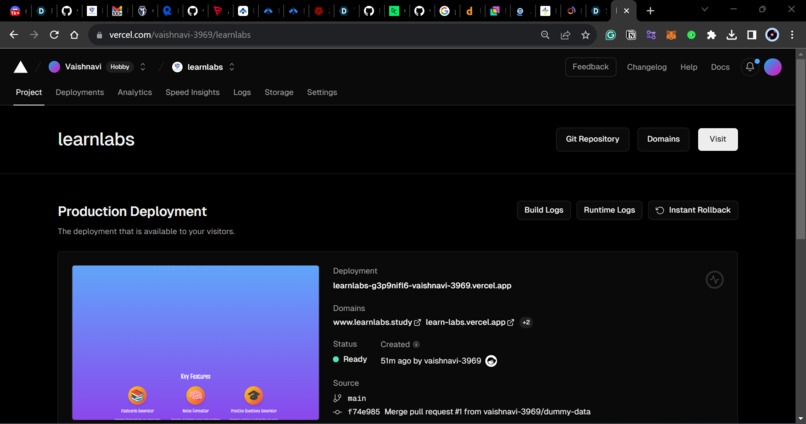Click the commit icon beside f74e985
Image resolution: width=806 pixels, height=424 pixels.
point(337,412)
